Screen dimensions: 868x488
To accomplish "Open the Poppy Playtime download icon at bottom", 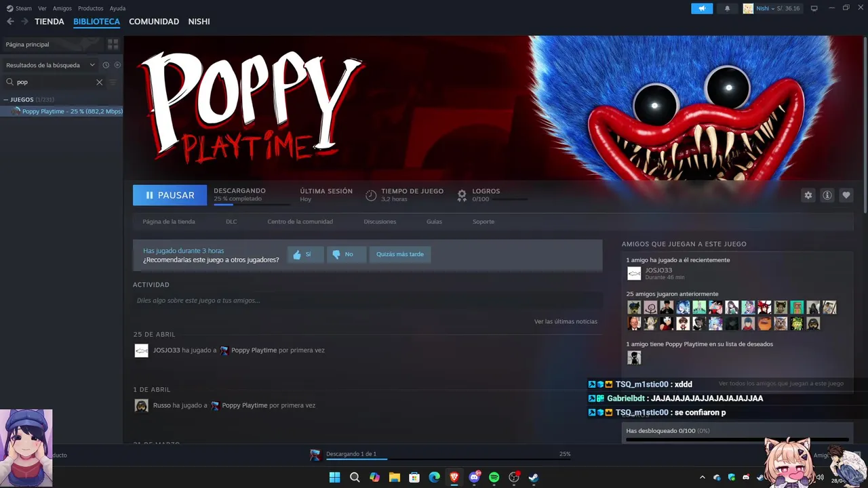I will pos(315,455).
